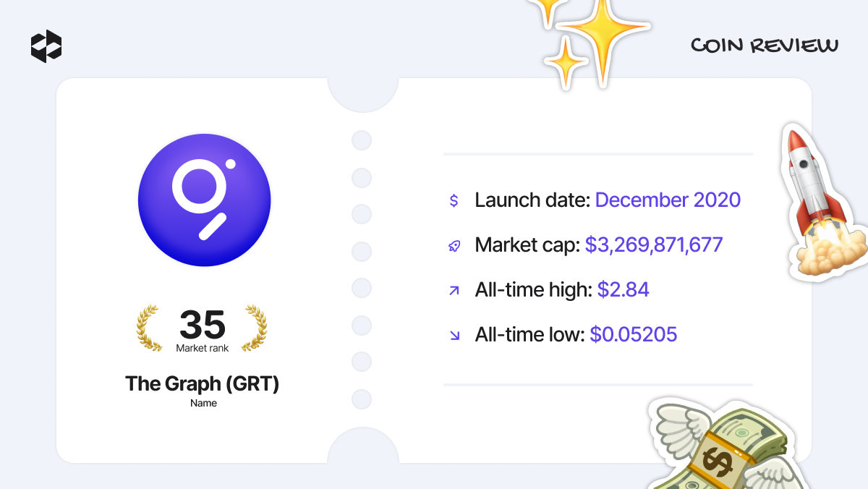
Task: Click the up-right arrow beside All-time high
Action: 454,291
